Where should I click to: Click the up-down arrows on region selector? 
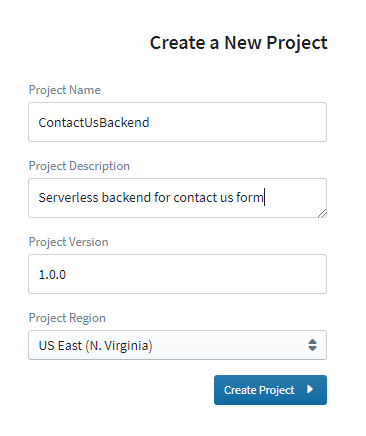click(312, 345)
